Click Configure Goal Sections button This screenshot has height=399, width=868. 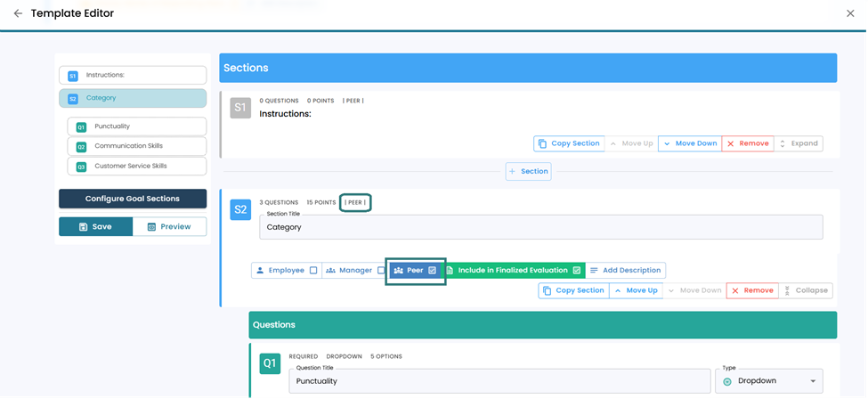(x=133, y=199)
